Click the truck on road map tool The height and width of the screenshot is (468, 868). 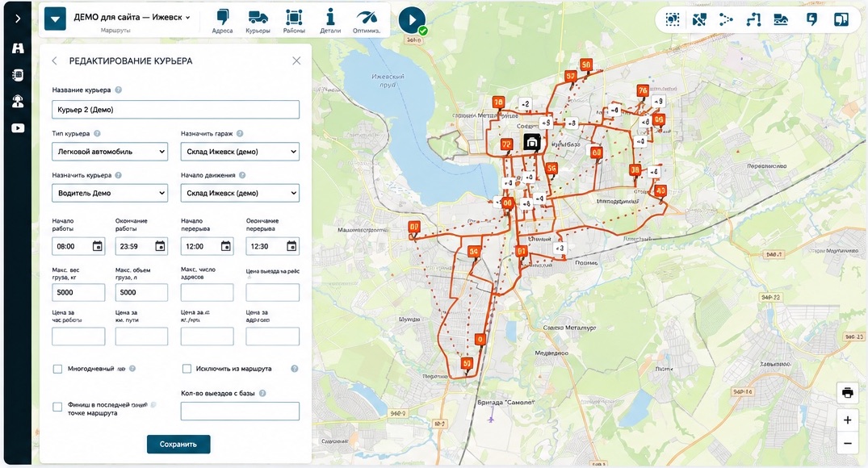pos(781,20)
